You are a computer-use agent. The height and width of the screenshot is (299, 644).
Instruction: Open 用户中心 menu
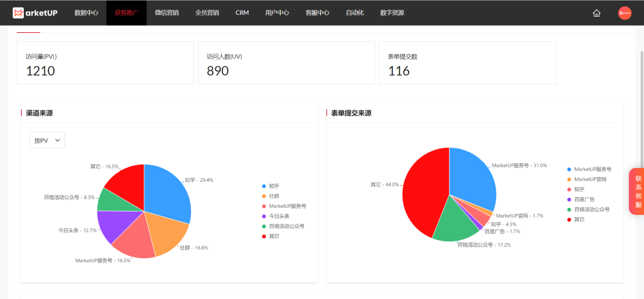[x=277, y=13]
